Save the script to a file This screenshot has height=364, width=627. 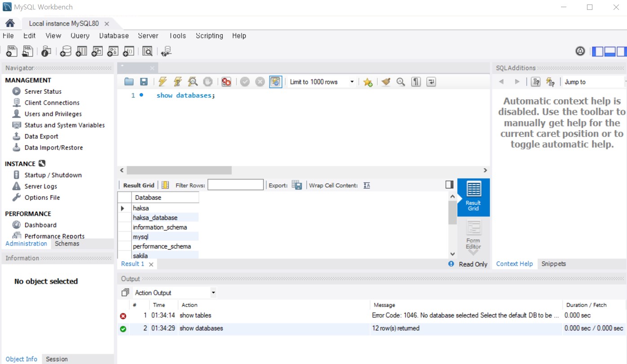coord(144,82)
